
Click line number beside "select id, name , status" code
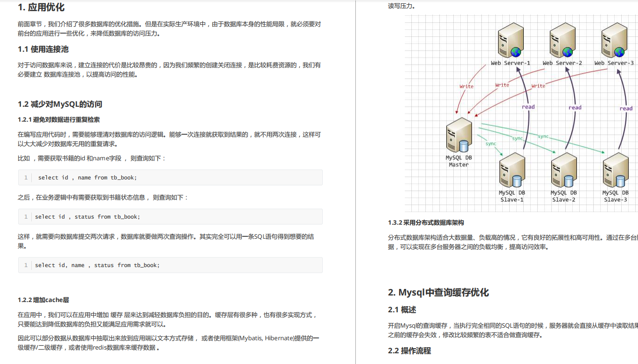[x=26, y=265]
